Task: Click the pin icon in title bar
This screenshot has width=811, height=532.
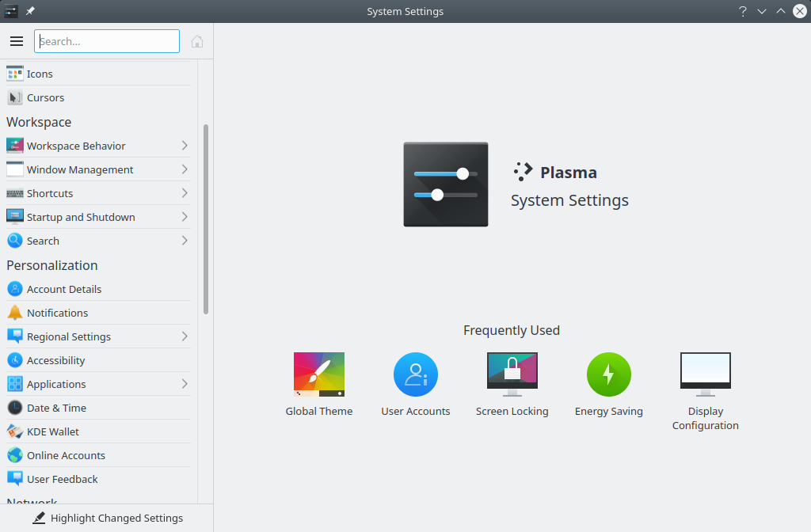Action: (31, 11)
